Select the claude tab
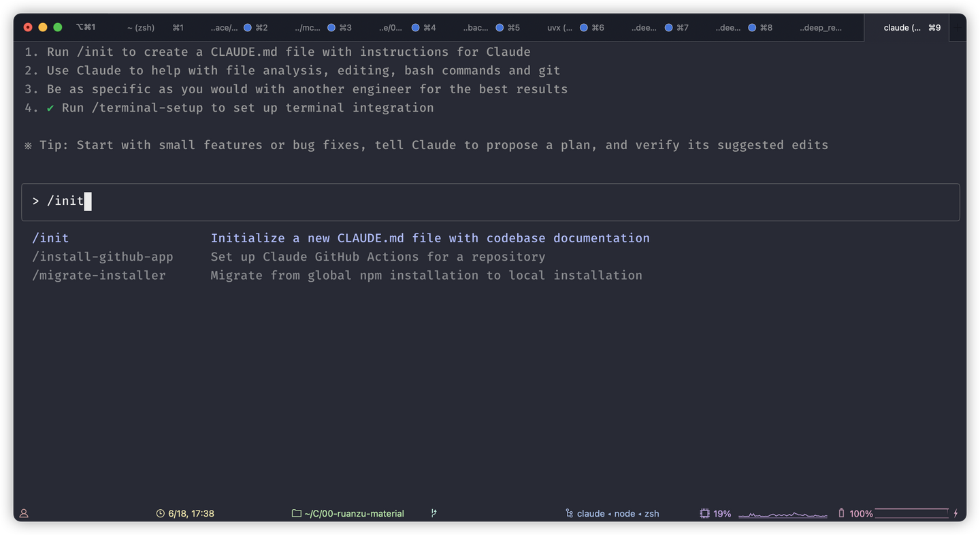Image resolution: width=980 pixels, height=535 pixels. coord(902,28)
